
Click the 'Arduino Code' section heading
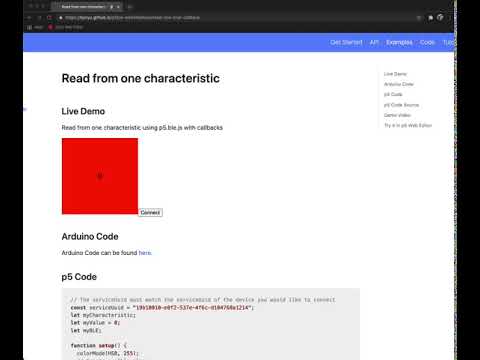90,236
